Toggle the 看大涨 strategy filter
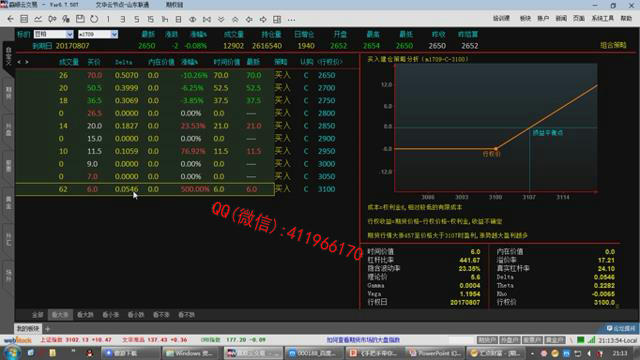 pyautogui.click(x=60, y=315)
